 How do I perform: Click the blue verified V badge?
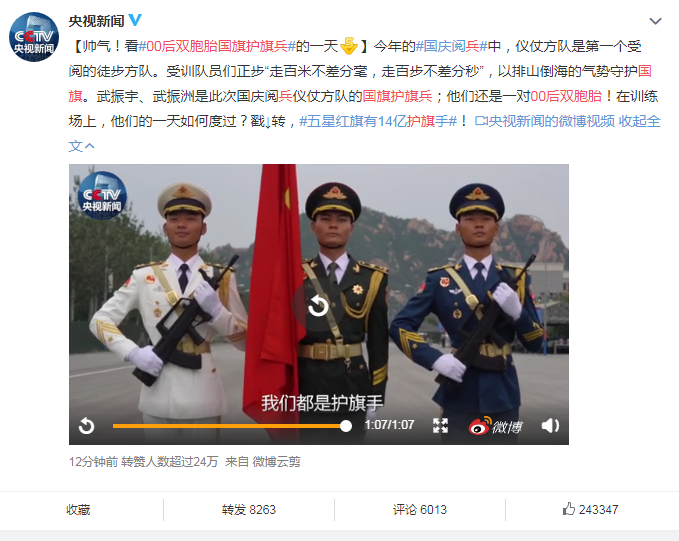135,20
